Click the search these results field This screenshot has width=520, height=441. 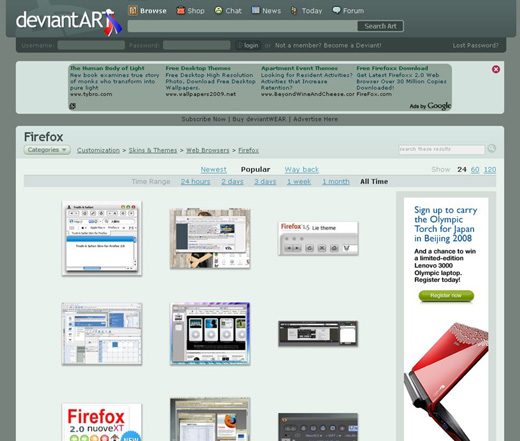[441, 149]
